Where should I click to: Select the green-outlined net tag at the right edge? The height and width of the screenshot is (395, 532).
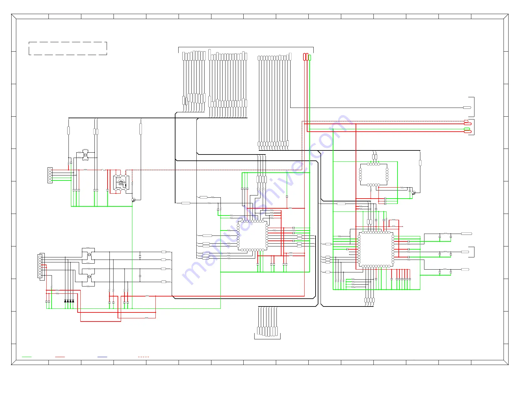467,129
